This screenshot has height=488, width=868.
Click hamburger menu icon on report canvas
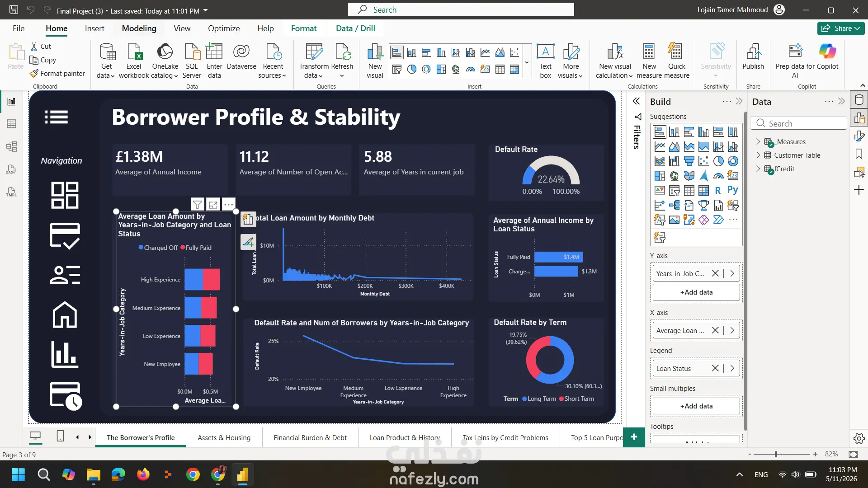click(57, 117)
